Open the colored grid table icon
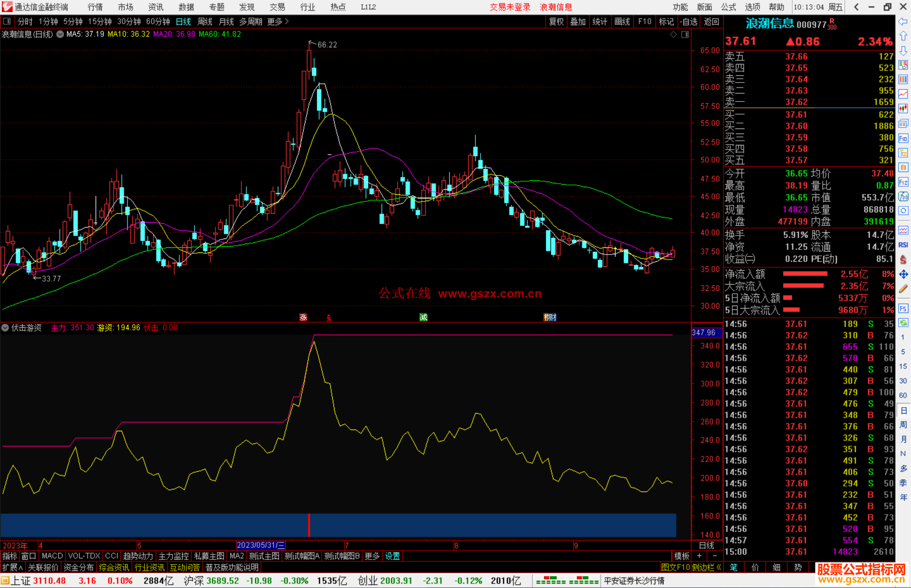This screenshot has height=588, width=911. click(903, 80)
